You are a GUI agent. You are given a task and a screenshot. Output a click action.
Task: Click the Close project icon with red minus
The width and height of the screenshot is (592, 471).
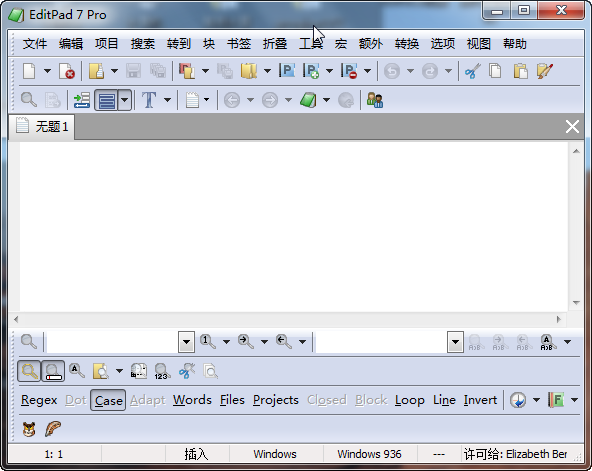click(x=349, y=71)
